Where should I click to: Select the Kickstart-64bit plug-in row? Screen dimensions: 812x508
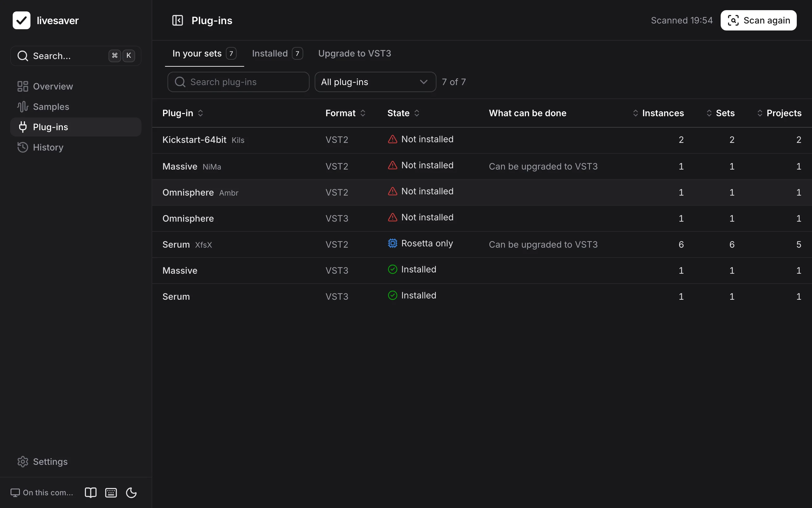pos(482,140)
